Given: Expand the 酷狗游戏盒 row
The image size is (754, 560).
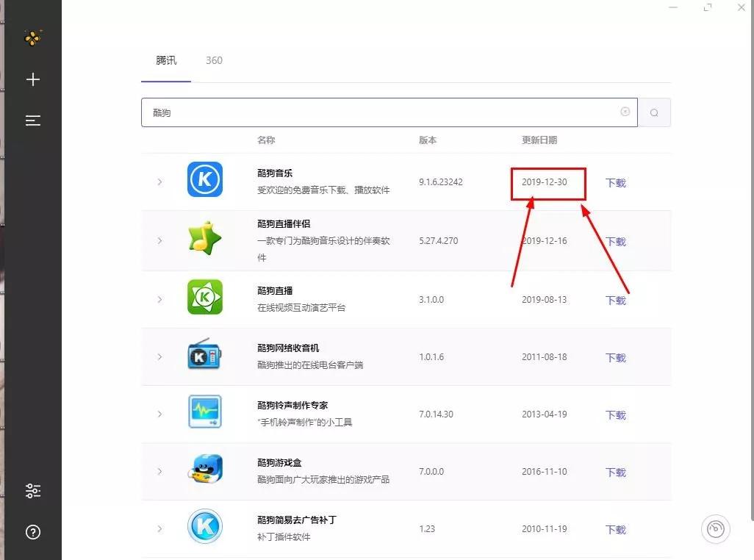Looking at the screenshot, I should point(159,472).
